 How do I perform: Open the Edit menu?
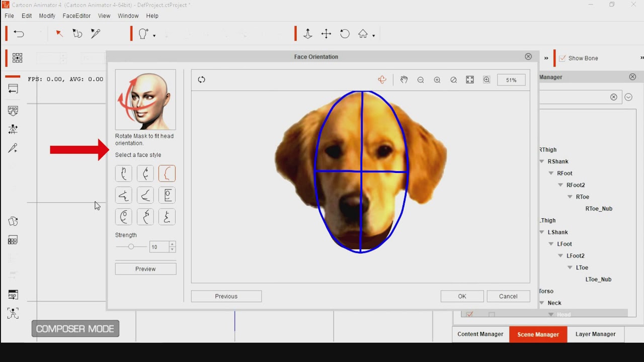pyautogui.click(x=27, y=16)
